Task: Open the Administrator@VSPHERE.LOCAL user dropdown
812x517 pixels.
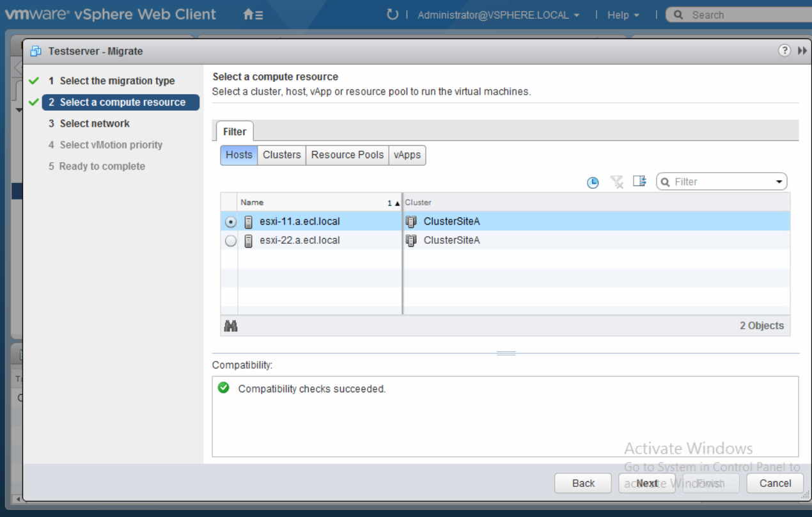Action: pyautogui.click(x=499, y=15)
